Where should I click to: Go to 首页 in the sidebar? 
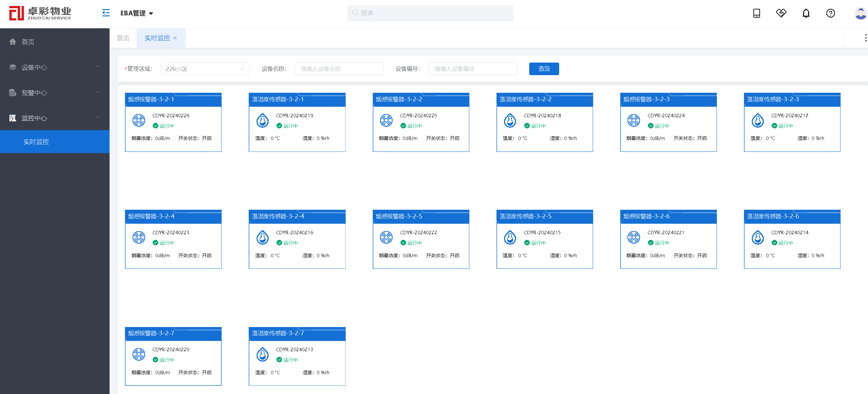[54, 42]
